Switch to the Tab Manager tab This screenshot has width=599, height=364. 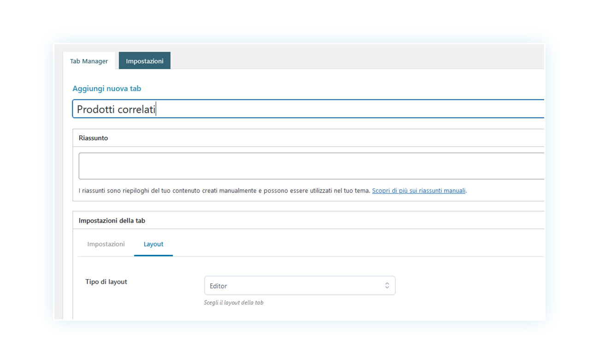click(89, 61)
